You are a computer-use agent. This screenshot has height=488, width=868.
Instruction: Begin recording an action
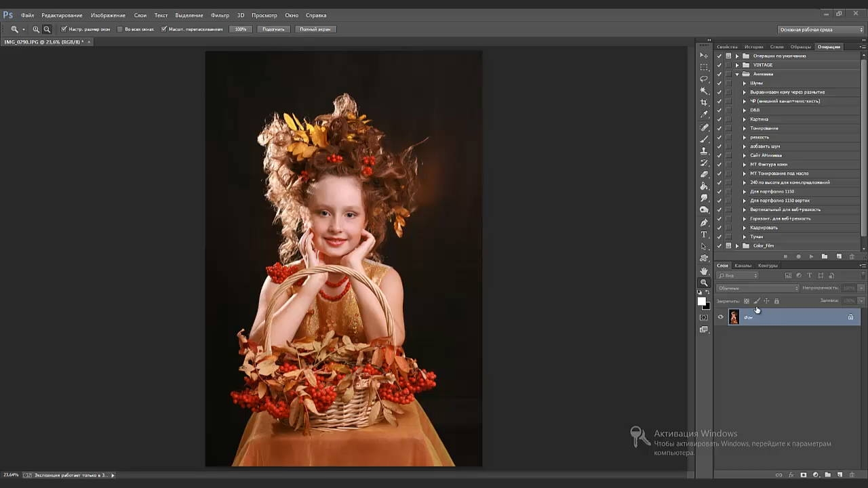click(798, 256)
